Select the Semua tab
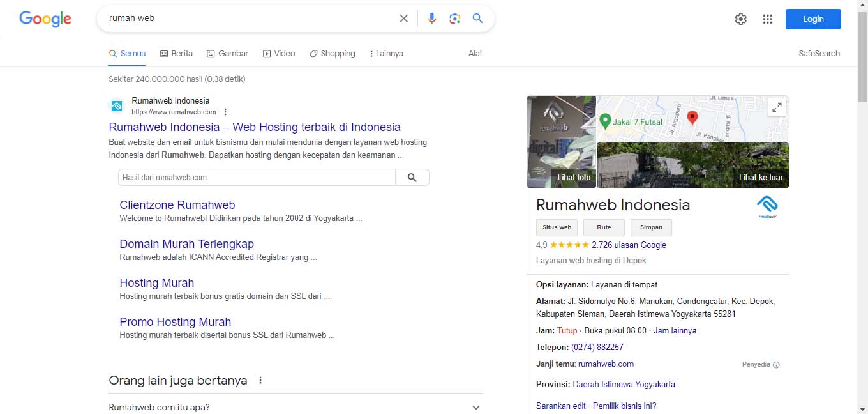Screen dimensions: 868x414 [x=128, y=54]
